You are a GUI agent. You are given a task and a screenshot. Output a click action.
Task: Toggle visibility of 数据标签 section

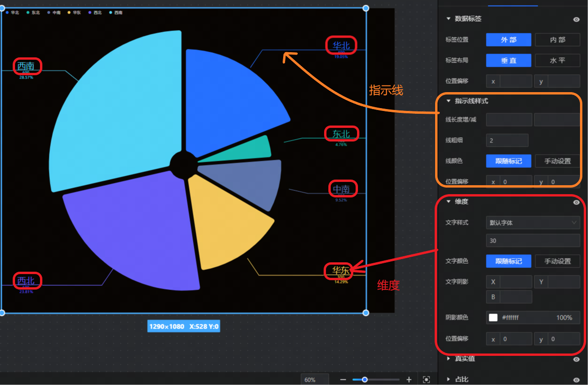point(576,19)
